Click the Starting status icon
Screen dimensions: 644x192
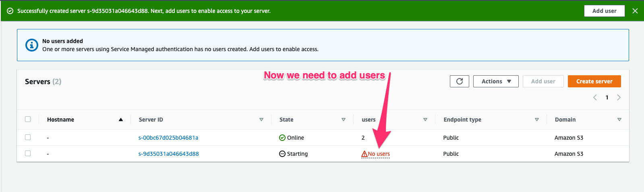tap(282, 154)
